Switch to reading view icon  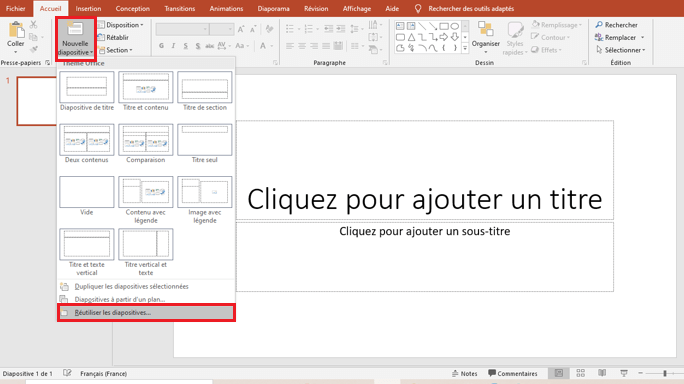[x=602, y=373]
